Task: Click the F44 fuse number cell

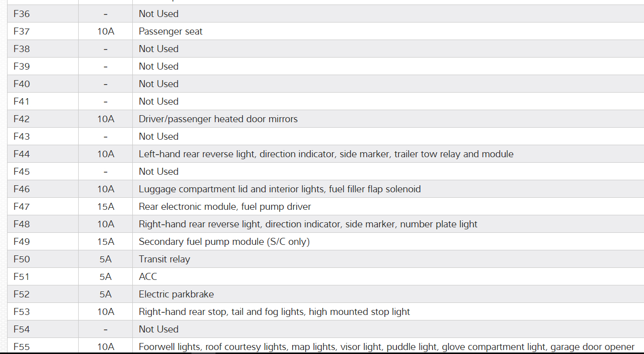Action: [x=22, y=154]
